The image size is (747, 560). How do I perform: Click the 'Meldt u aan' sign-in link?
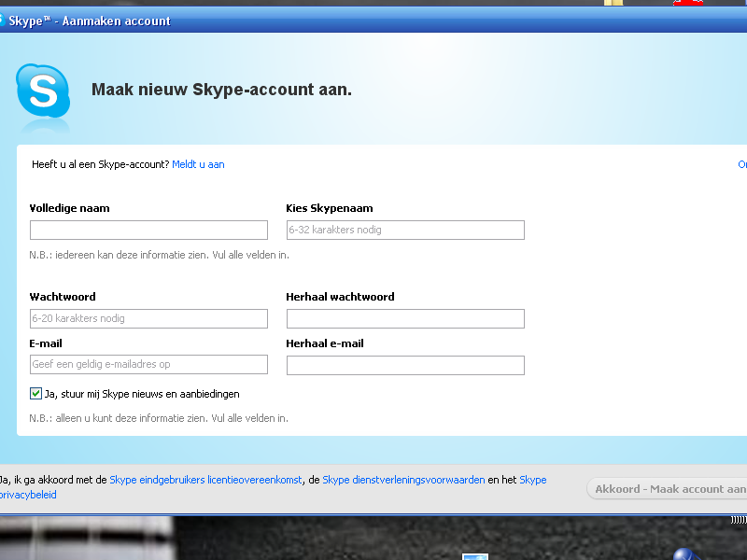coord(198,164)
